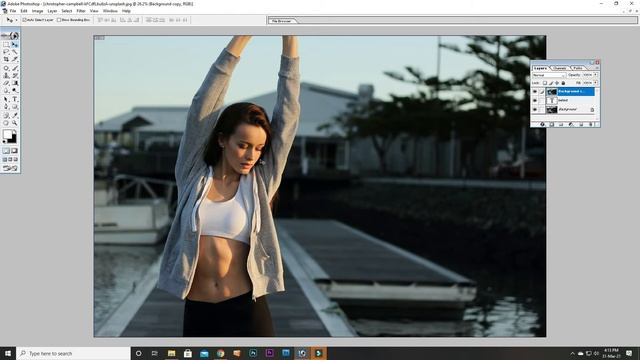Select the Zoom tool
640x360 pixels.
(15, 122)
